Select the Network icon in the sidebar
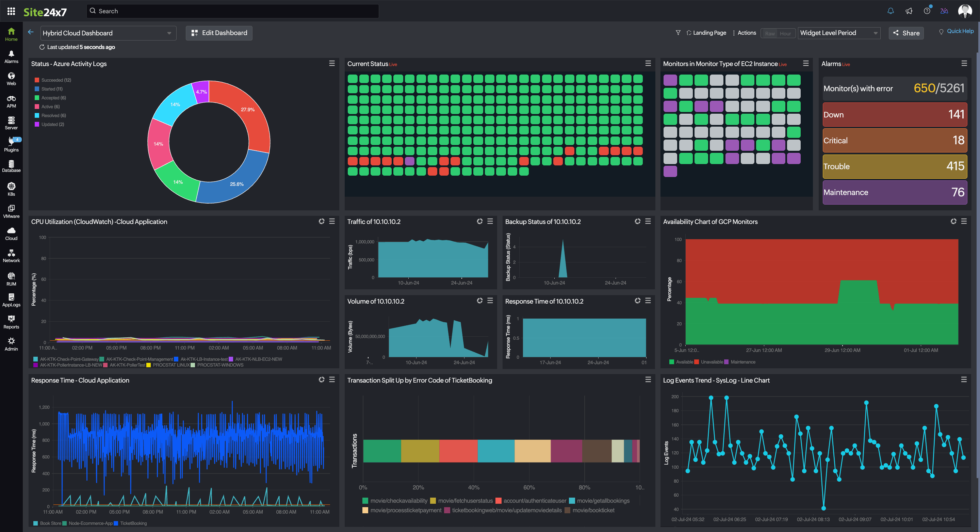Viewport: 980px width, 532px height. (x=11, y=255)
